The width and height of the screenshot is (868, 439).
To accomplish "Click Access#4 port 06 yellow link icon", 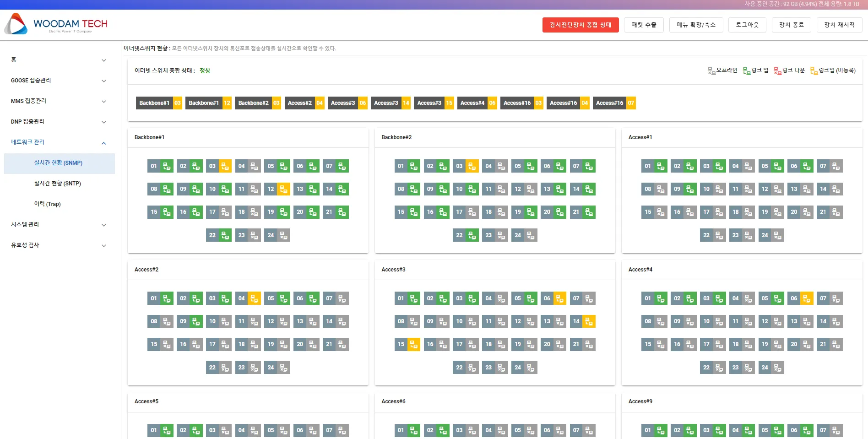I will coord(807,298).
